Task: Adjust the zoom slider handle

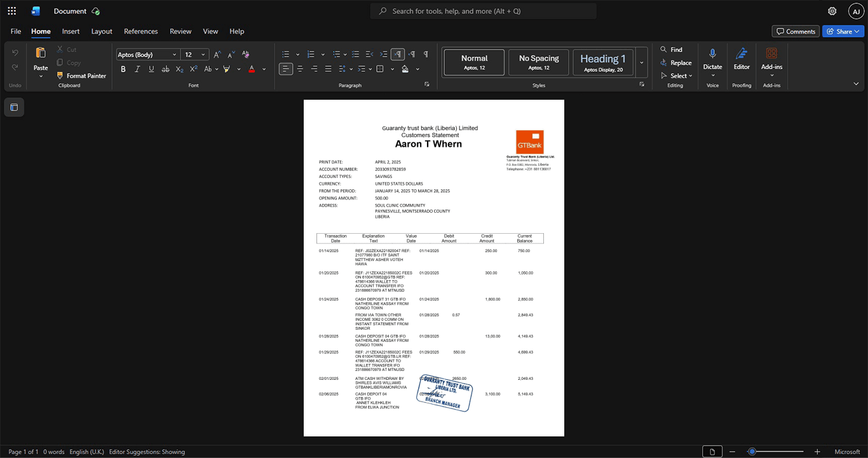Action: tap(752, 452)
